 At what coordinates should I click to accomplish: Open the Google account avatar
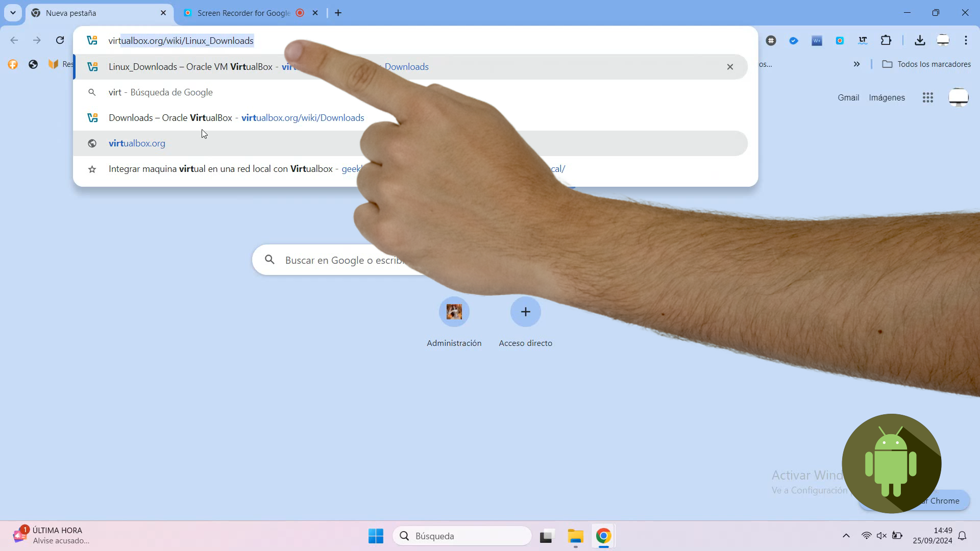point(958,97)
